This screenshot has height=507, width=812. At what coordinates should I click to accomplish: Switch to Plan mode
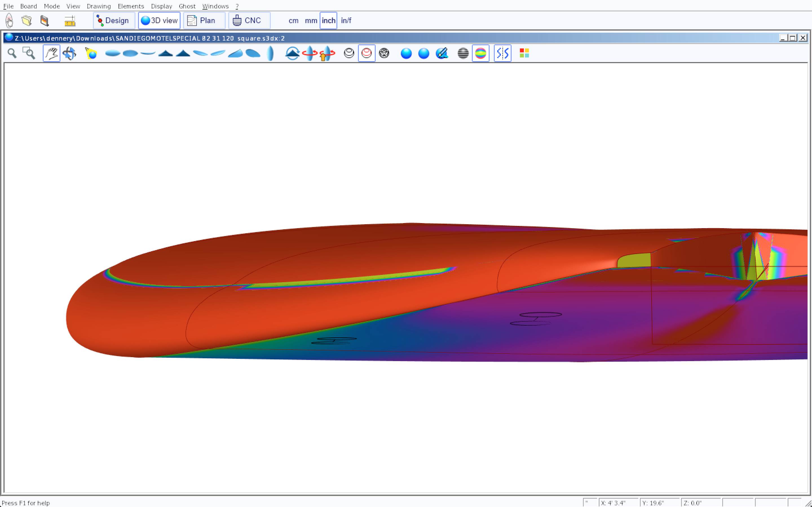204,21
